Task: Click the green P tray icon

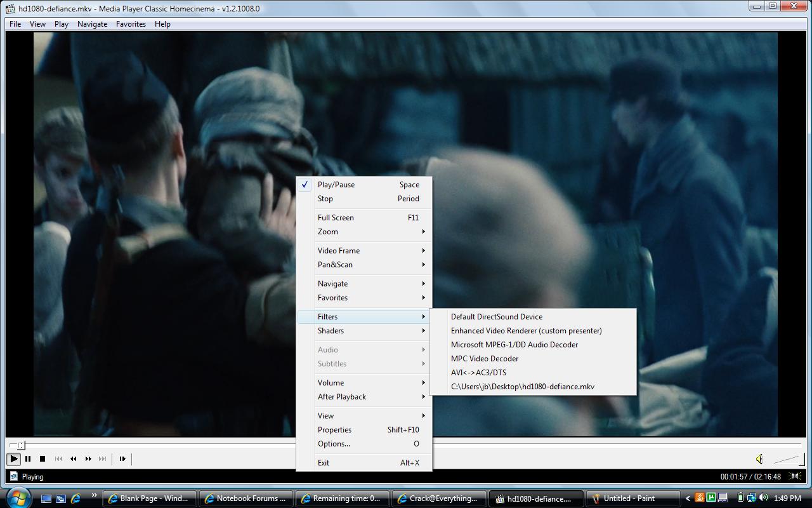Action: [711, 498]
